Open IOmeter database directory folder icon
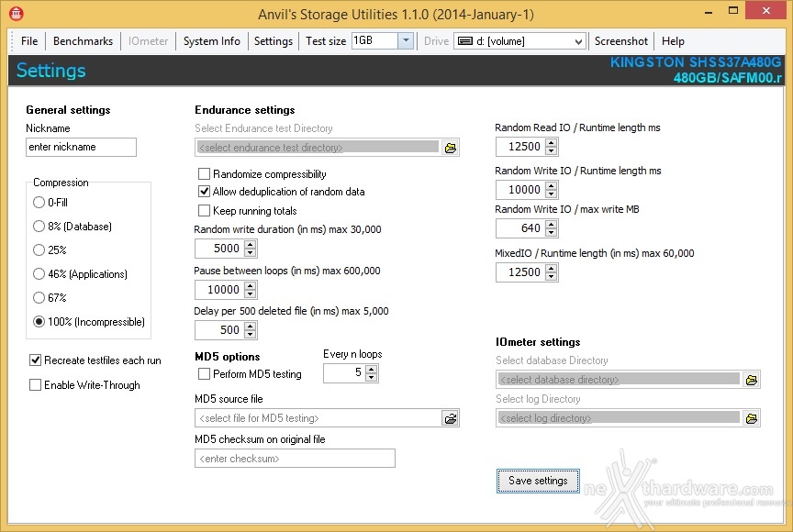Image resolution: width=793 pixels, height=532 pixels. 752,380
